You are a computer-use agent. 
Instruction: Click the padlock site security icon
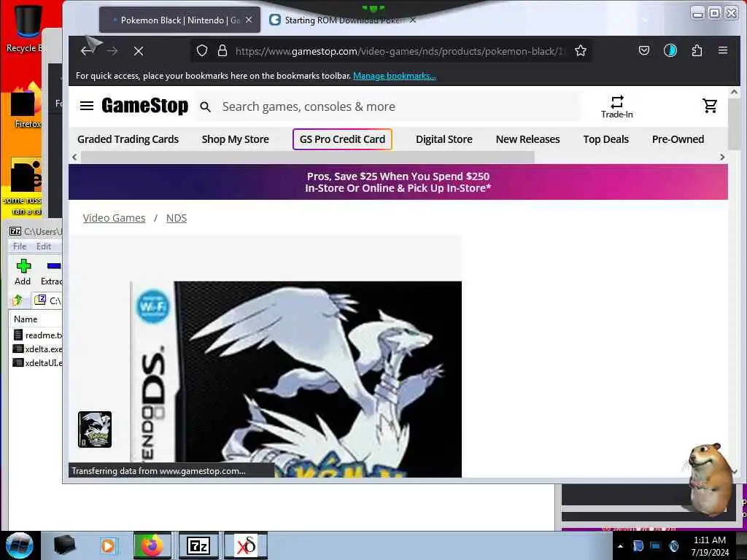222,50
